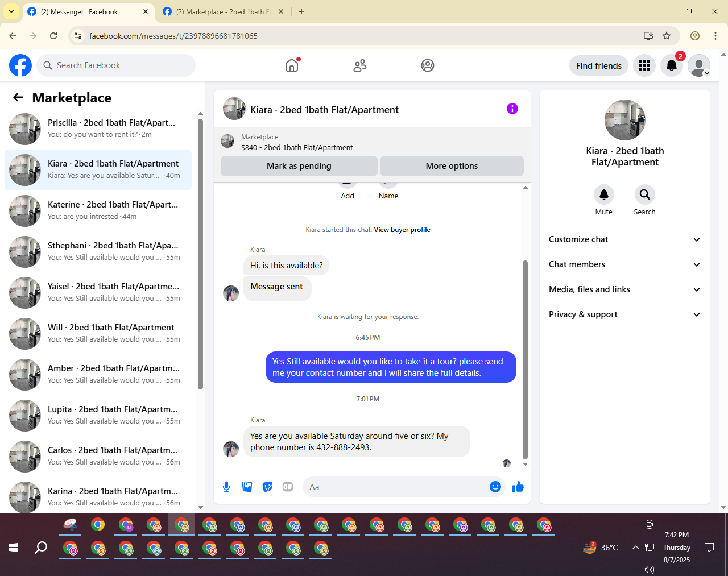Open Sthephani's conversation
The image size is (728, 576).
[x=98, y=252]
